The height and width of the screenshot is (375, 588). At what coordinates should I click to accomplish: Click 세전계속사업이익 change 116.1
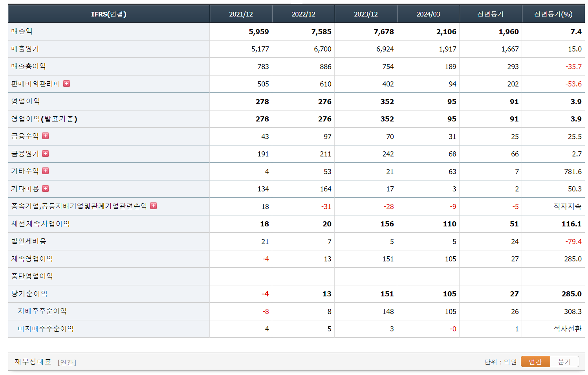572,224
